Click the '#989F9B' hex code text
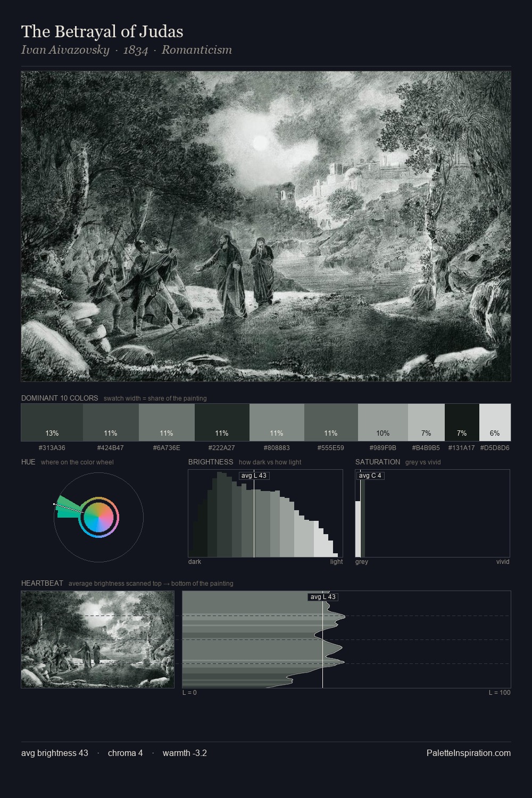This screenshot has height=798, width=532. (x=383, y=448)
